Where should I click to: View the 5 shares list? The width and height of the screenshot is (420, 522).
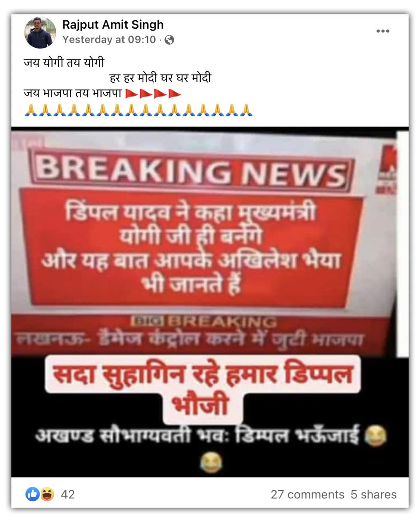tap(374, 495)
